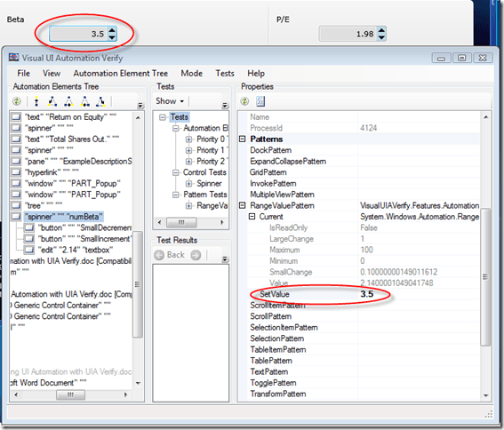The width and height of the screenshot is (504, 430).
Task: Click the Visual UI Automation Verify title icon
Action: tap(14, 58)
